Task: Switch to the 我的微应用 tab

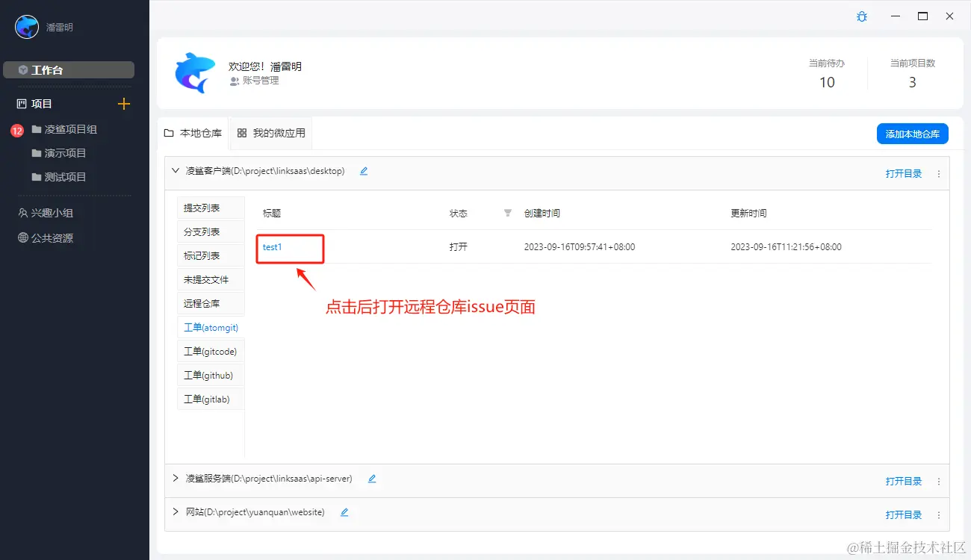Action: pos(271,134)
